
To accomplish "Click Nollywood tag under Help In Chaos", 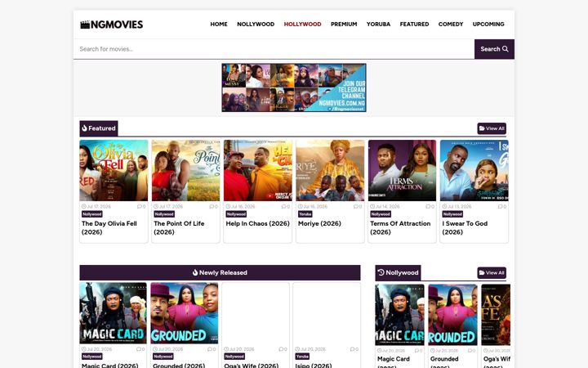I will click(x=236, y=214).
